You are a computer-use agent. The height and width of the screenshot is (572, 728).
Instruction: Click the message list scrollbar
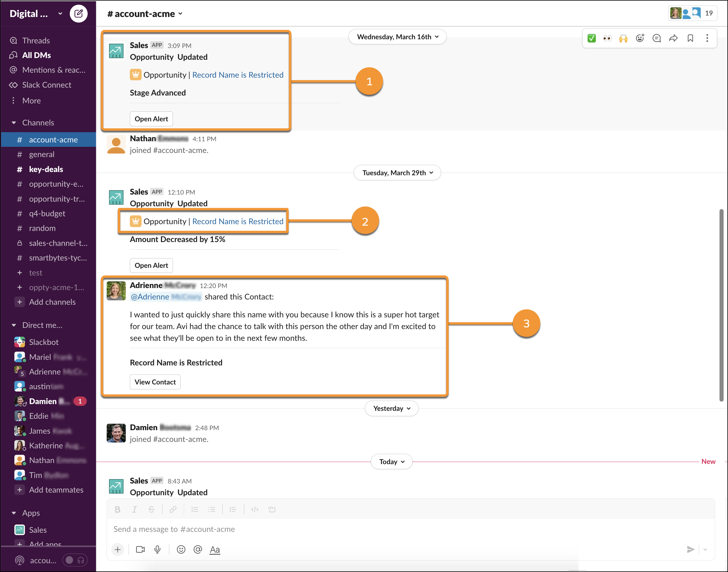(x=722, y=305)
